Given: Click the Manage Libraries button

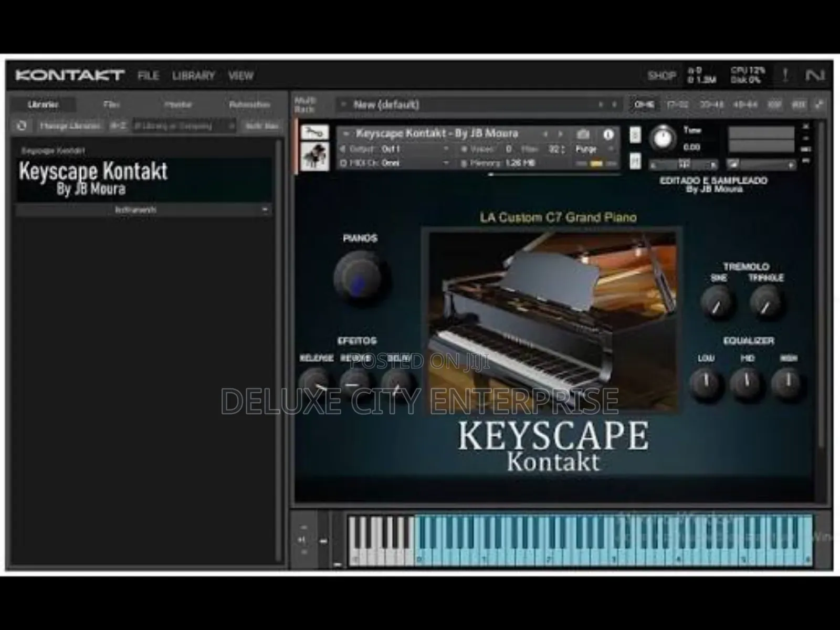Looking at the screenshot, I should (70, 126).
